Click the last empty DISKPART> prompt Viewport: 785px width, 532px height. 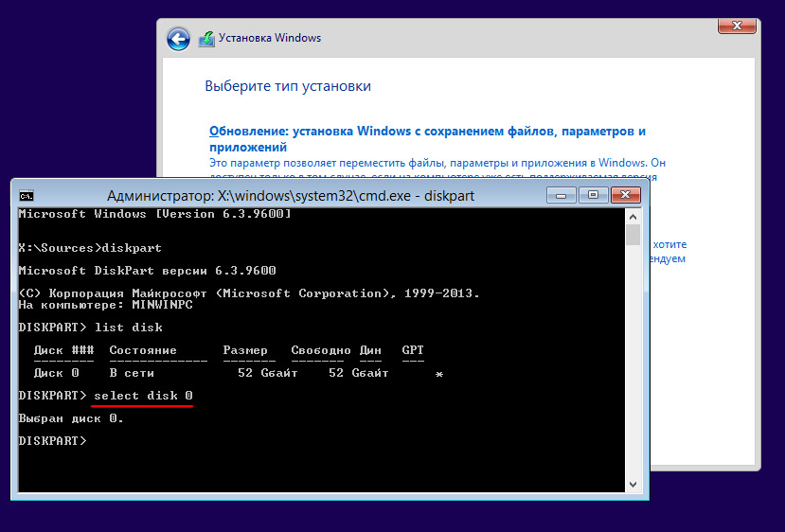point(52,441)
